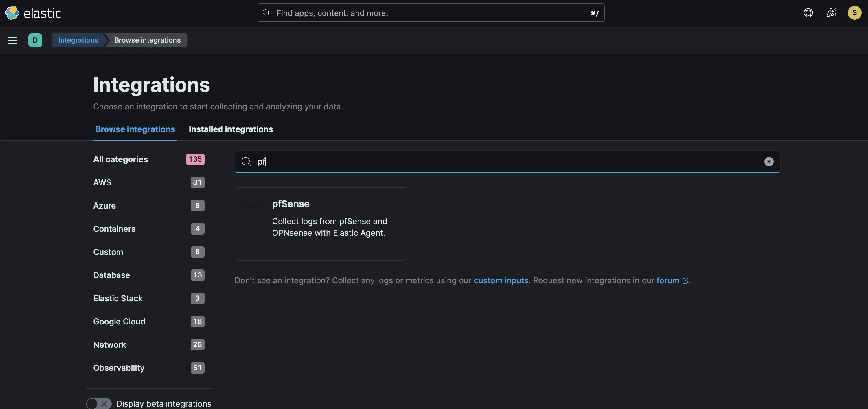
Task: Open the pfSense integration card
Action: pyautogui.click(x=321, y=224)
